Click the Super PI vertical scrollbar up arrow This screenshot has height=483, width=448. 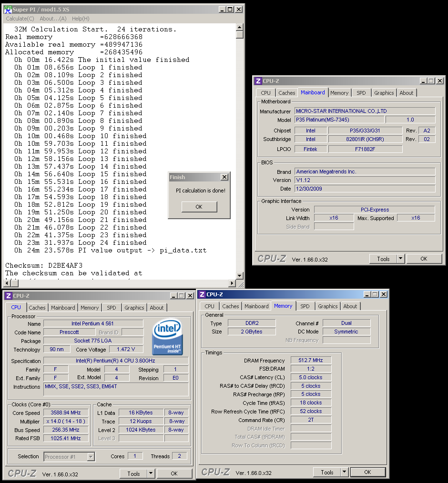click(240, 27)
